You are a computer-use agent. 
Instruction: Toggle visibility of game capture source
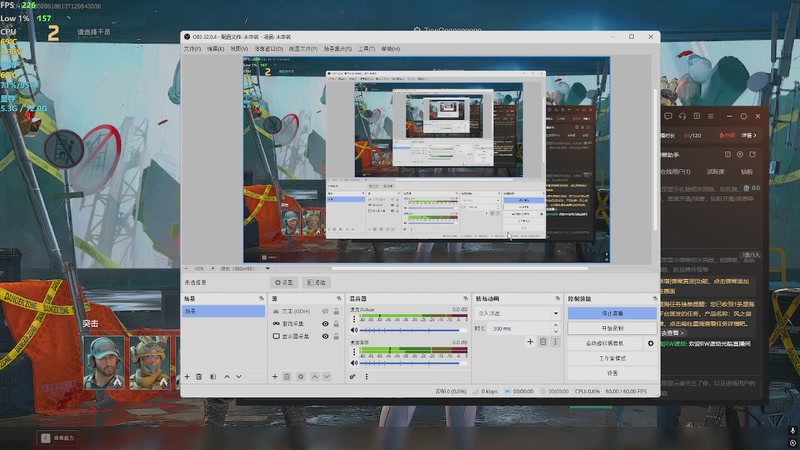tap(325, 323)
